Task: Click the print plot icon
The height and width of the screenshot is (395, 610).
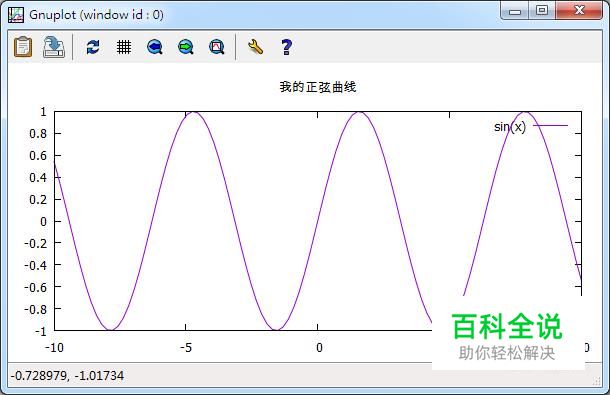Action: coord(54,47)
